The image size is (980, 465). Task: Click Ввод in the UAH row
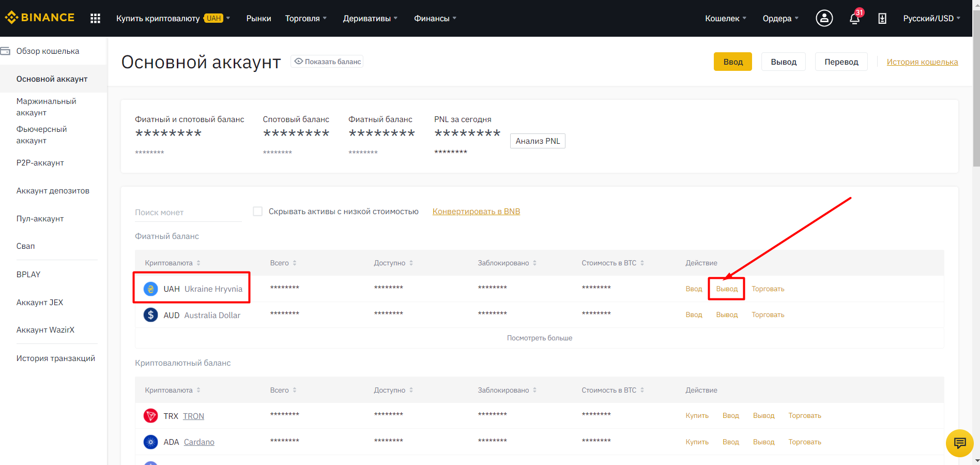click(694, 289)
